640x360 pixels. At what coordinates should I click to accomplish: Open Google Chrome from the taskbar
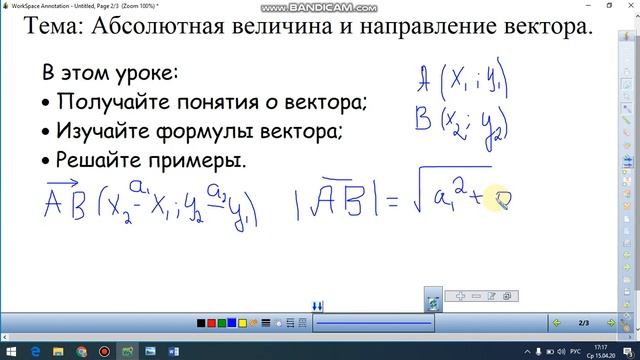click(81, 351)
